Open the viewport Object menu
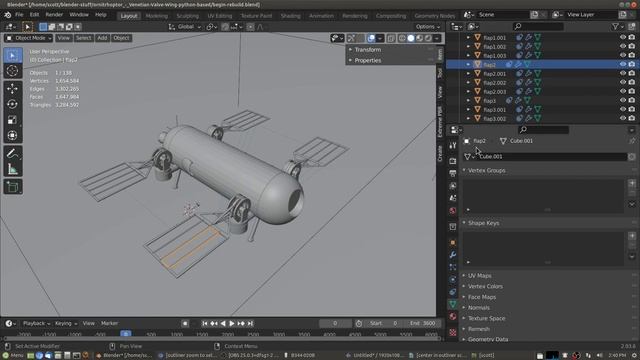The image size is (640, 360). [x=121, y=38]
